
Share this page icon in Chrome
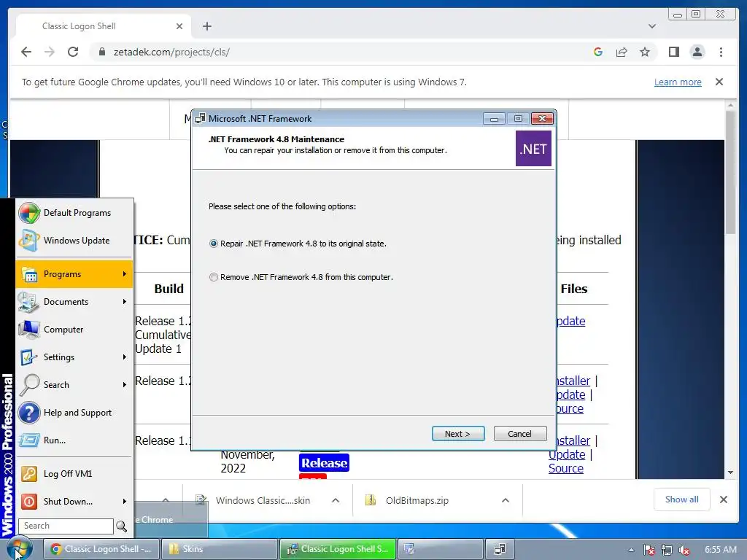622,52
